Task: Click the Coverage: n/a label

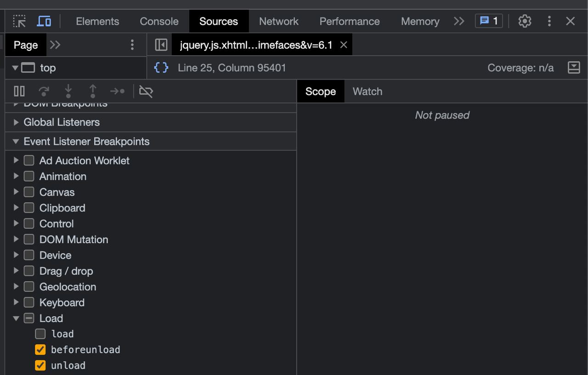Action: (x=520, y=68)
